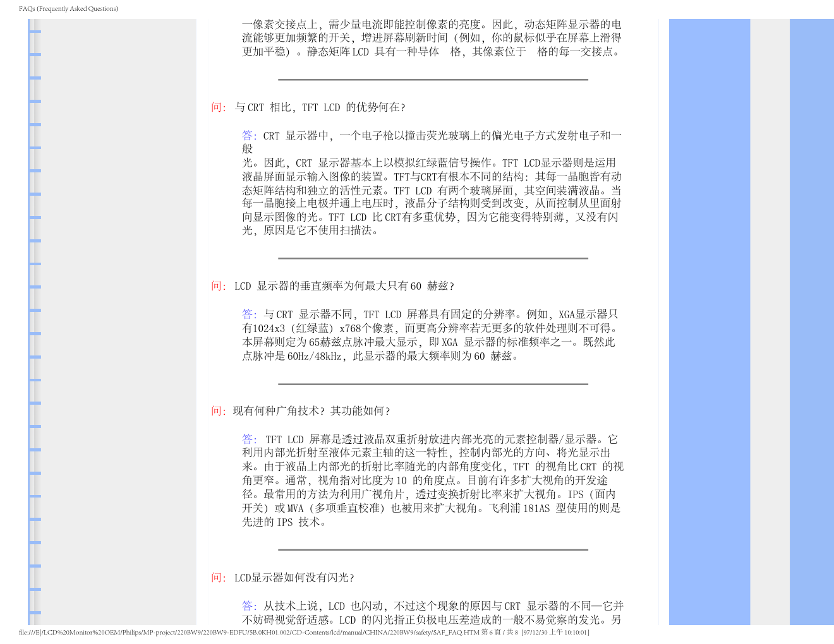This screenshot has height=644, width=834.
Task: Click the header text 'FAQs (Frequently Asked Questions)'
Action: (68, 9)
